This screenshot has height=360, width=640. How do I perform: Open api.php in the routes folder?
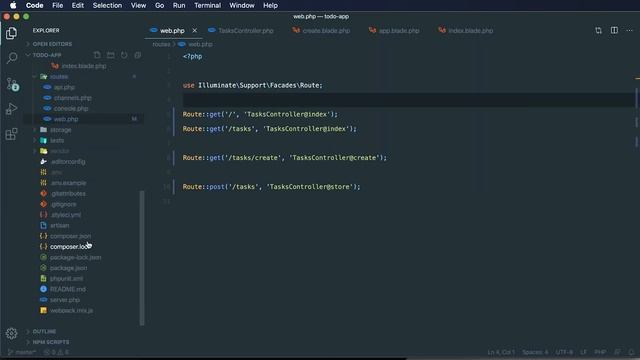pos(64,87)
